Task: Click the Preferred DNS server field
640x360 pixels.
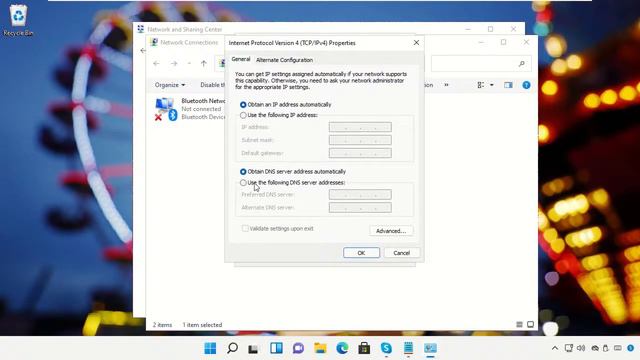Action: [x=360, y=195]
